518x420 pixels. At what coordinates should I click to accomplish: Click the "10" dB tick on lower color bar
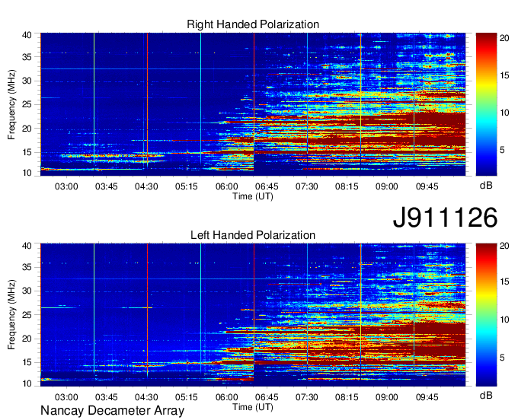tap(504, 320)
